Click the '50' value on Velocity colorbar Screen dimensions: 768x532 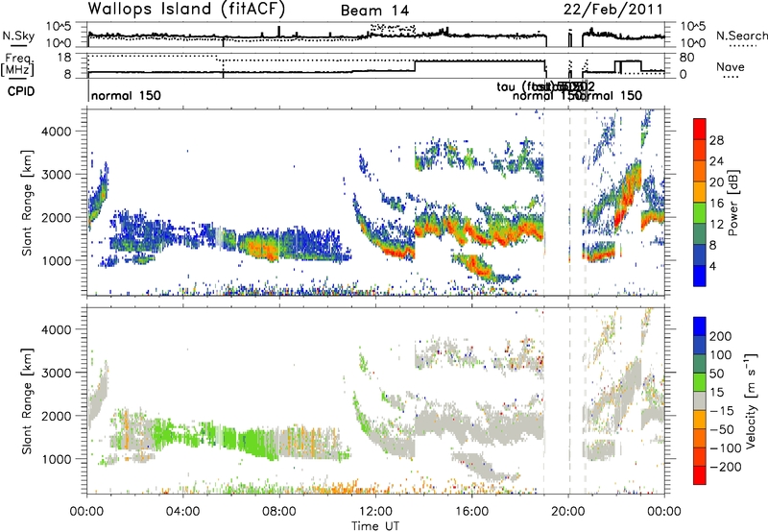pos(716,374)
